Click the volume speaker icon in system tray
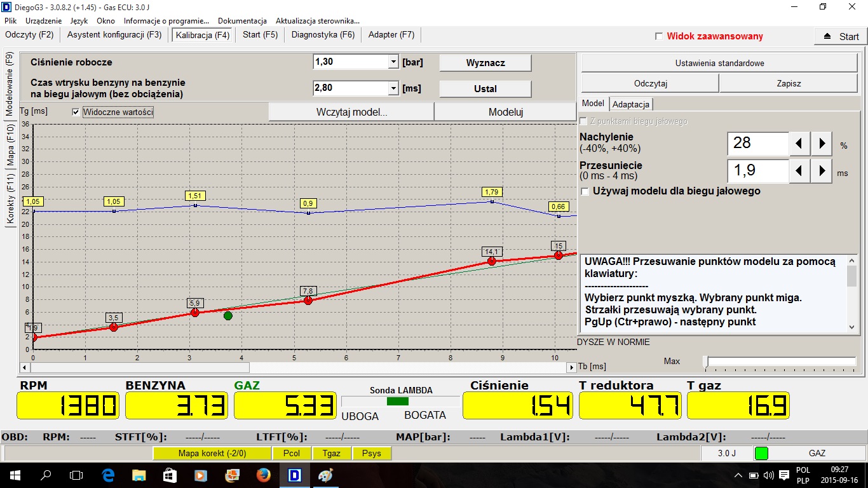Screen dimensions: 868x488 tap(769, 475)
